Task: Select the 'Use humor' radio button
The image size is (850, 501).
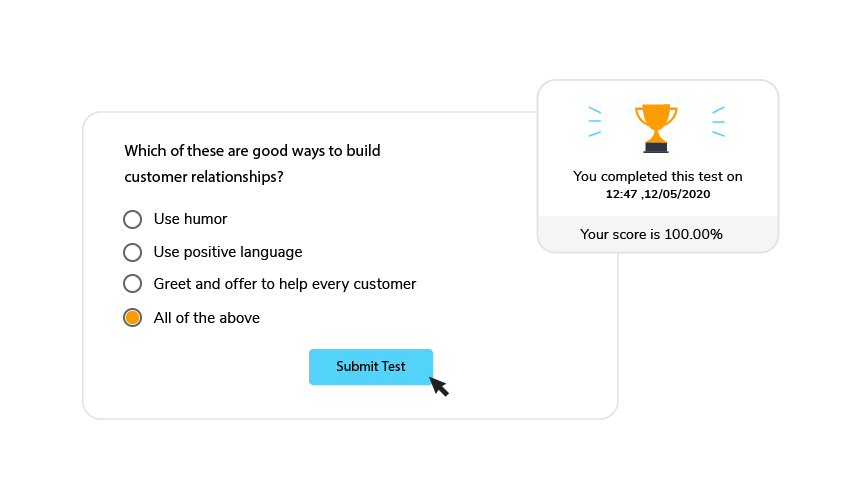Action: [132, 220]
